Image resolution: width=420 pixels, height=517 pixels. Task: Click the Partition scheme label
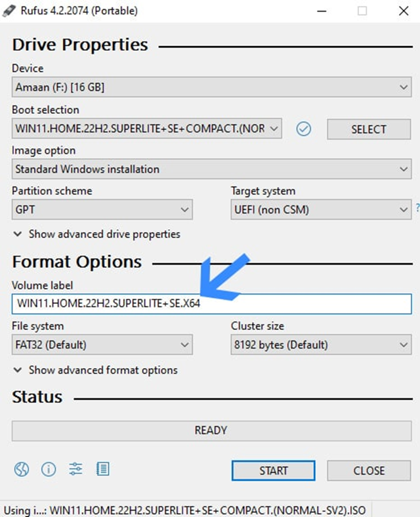click(52, 190)
